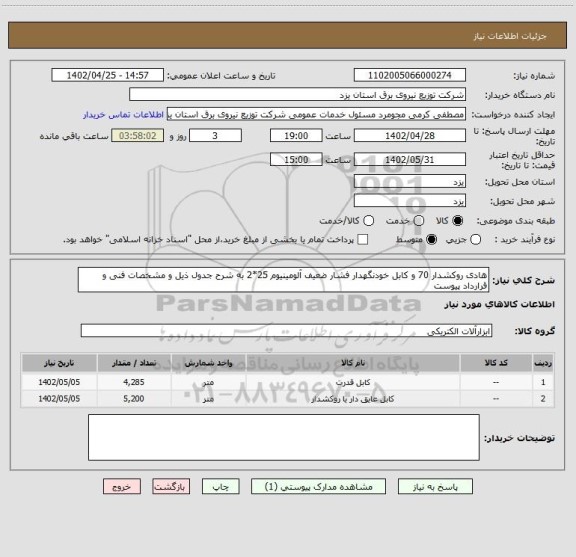Click the کد کالا column header
576x557 pixels.
[x=496, y=363]
